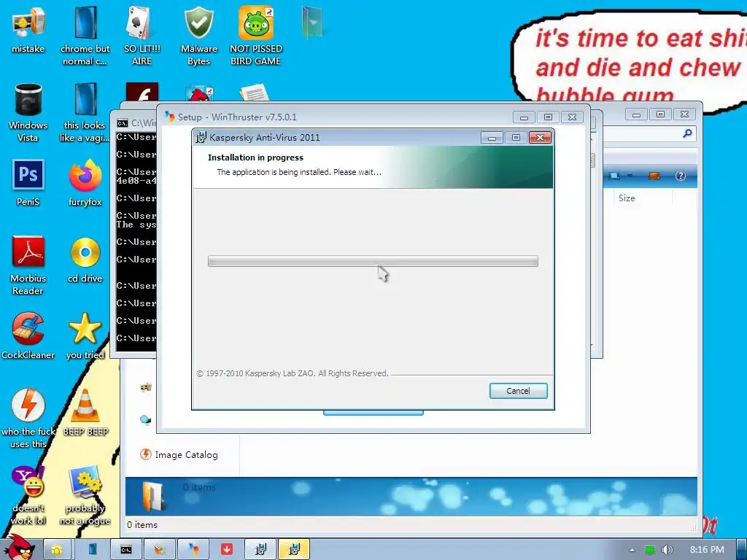Screen dimensions: 747x560
Task: Open the 'probably not a rogue' icon
Action: pos(85,495)
